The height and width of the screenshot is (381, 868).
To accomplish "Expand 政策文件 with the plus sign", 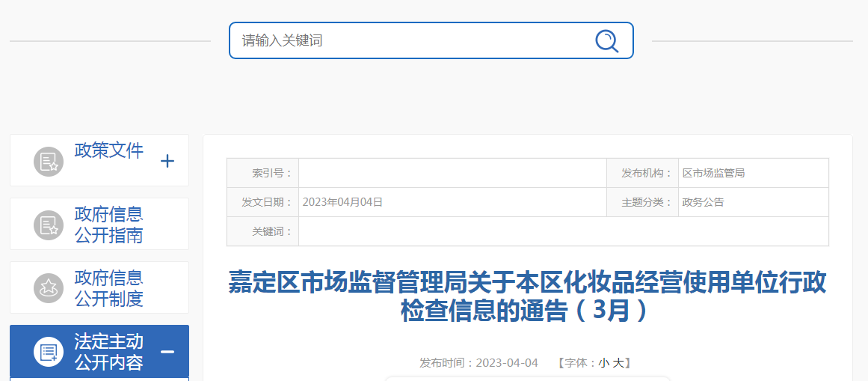I will pyautogui.click(x=167, y=162).
